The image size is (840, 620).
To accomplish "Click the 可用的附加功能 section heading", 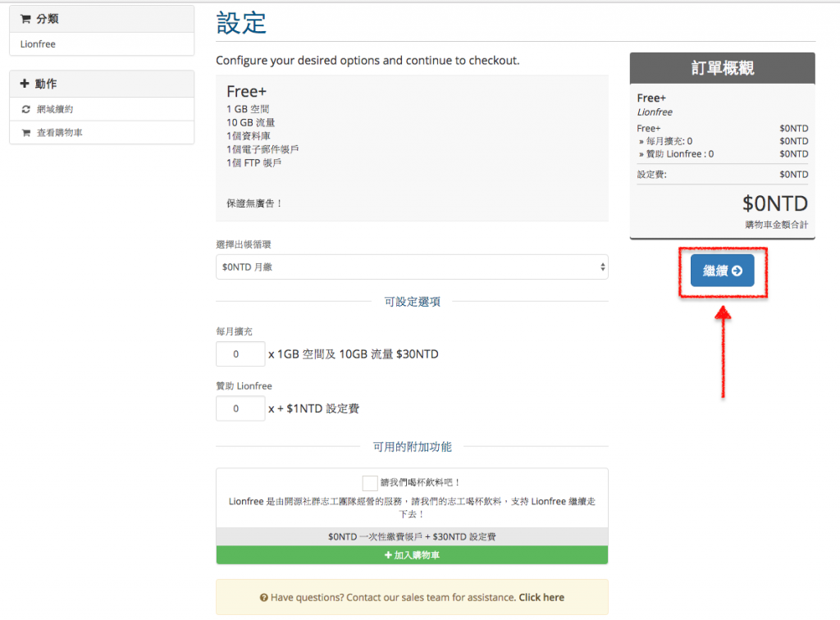I will pyautogui.click(x=412, y=447).
